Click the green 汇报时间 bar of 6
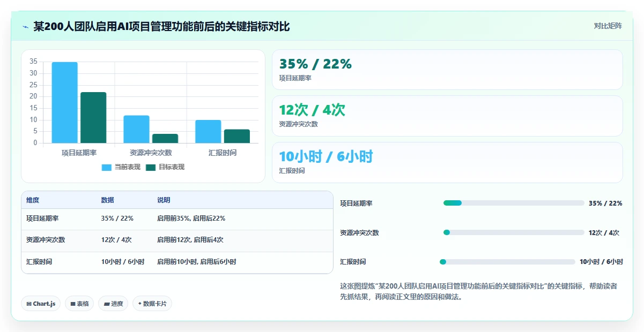 (237, 136)
